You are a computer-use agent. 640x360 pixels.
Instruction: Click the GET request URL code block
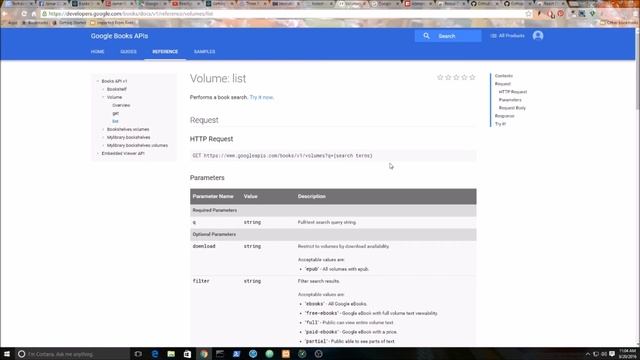(333, 156)
